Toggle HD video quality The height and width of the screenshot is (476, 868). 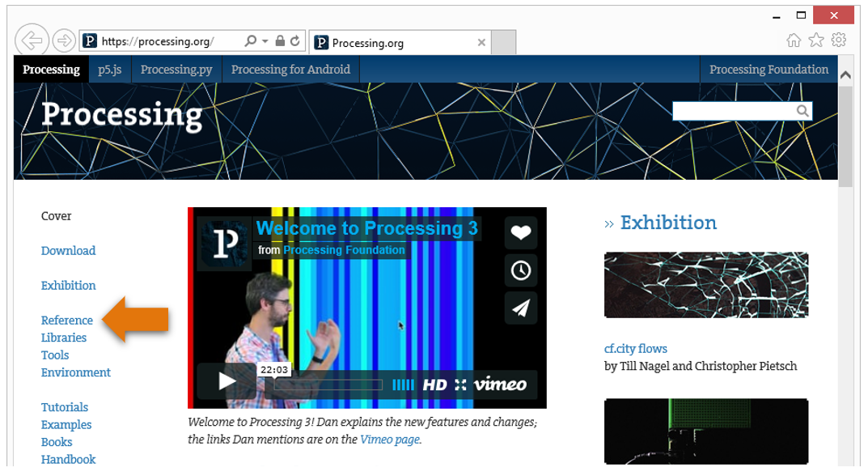coord(434,385)
